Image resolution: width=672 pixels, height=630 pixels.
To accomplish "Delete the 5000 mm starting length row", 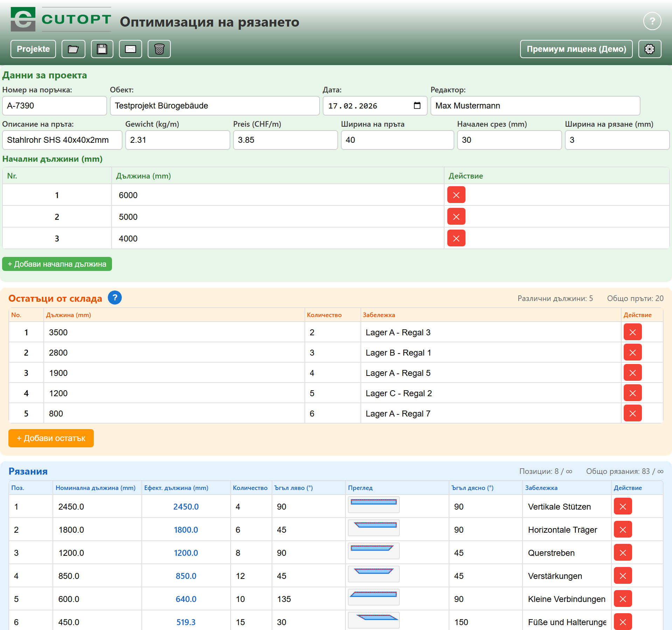I will pos(456,217).
